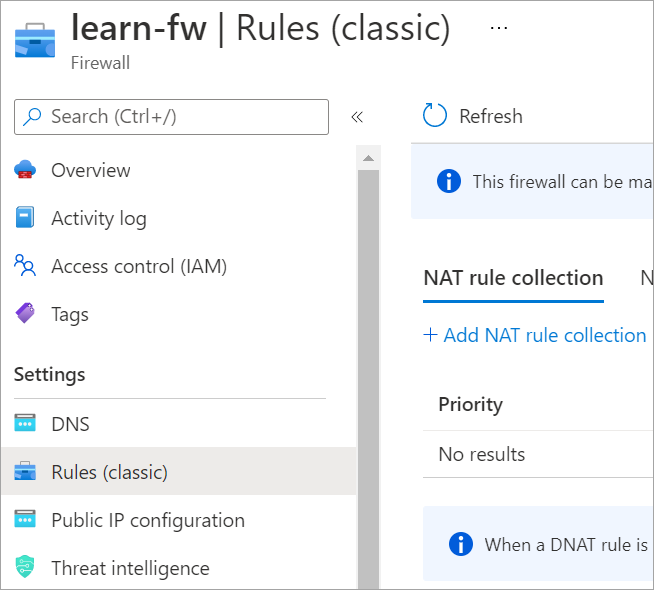Open the Tags menu item

pyautogui.click(x=70, y=315)
